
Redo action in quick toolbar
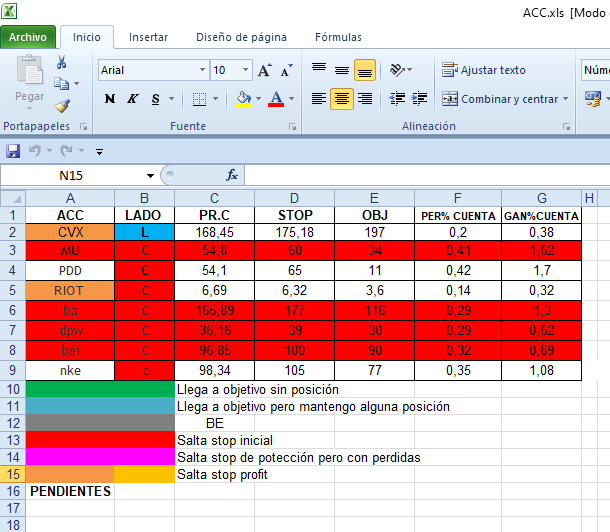click(67, 150)
